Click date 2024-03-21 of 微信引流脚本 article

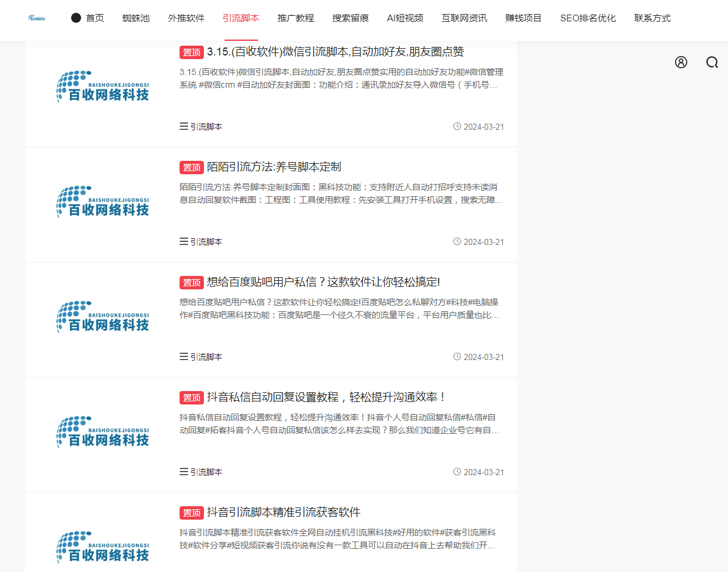(484, 127)
